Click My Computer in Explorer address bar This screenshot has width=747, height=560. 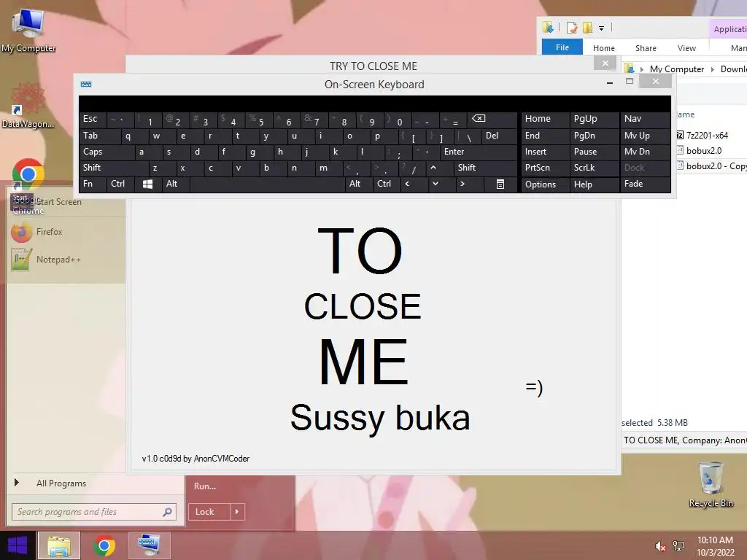(676, 69)
